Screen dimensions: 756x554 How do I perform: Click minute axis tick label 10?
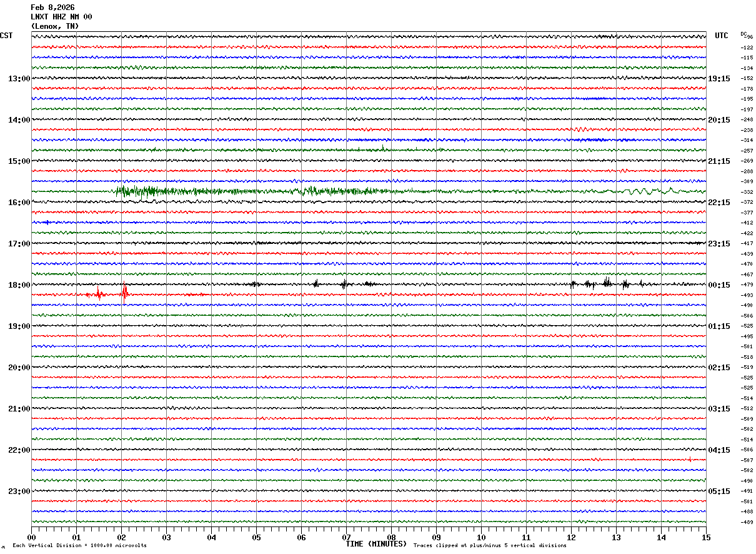pyautogui.click(x=481, y=537)
